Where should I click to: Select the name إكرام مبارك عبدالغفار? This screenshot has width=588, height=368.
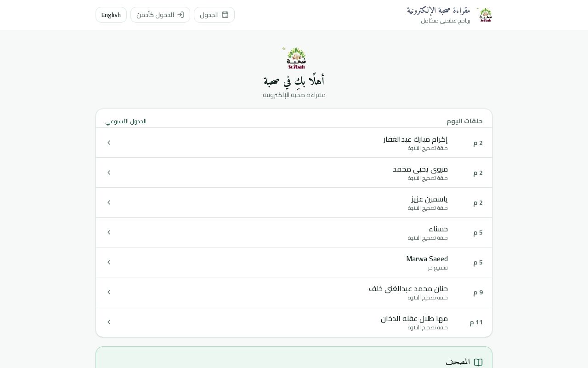415,139
